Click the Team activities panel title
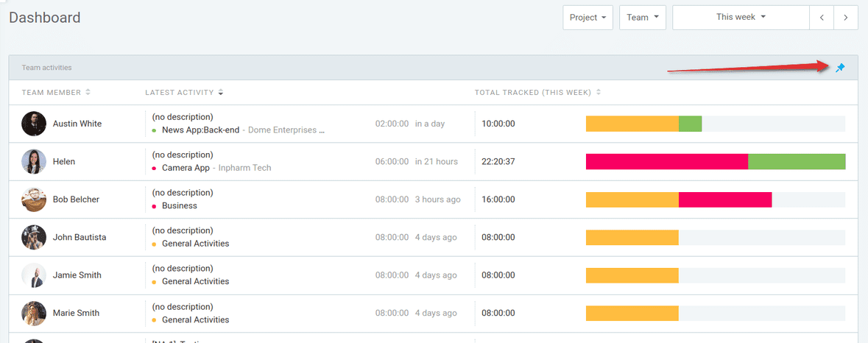 click(x=46, y=68)
